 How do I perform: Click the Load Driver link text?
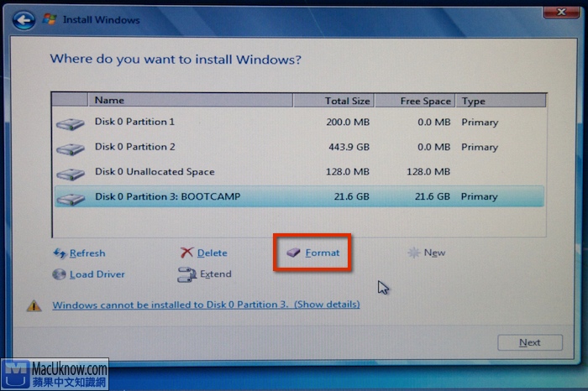[x=97, y=274]
